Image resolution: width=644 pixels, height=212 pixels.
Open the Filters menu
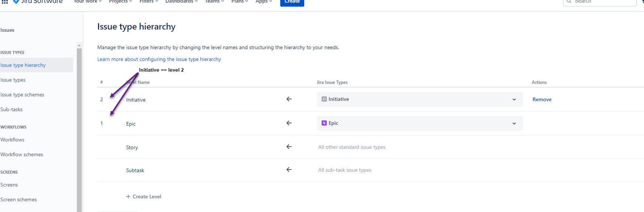coord(149,1)
